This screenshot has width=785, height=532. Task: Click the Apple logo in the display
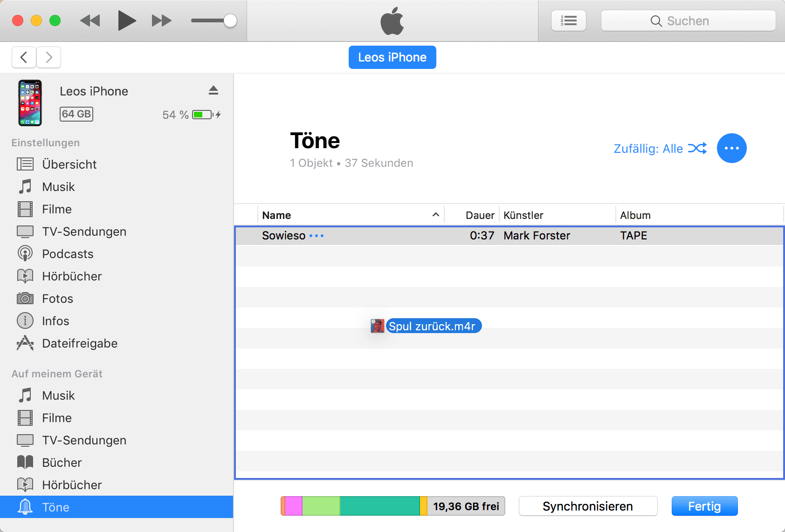[x=392, y=21]
